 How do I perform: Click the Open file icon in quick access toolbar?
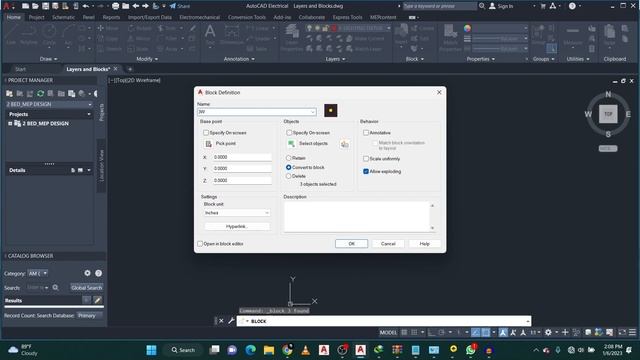[x=35, y=6]
